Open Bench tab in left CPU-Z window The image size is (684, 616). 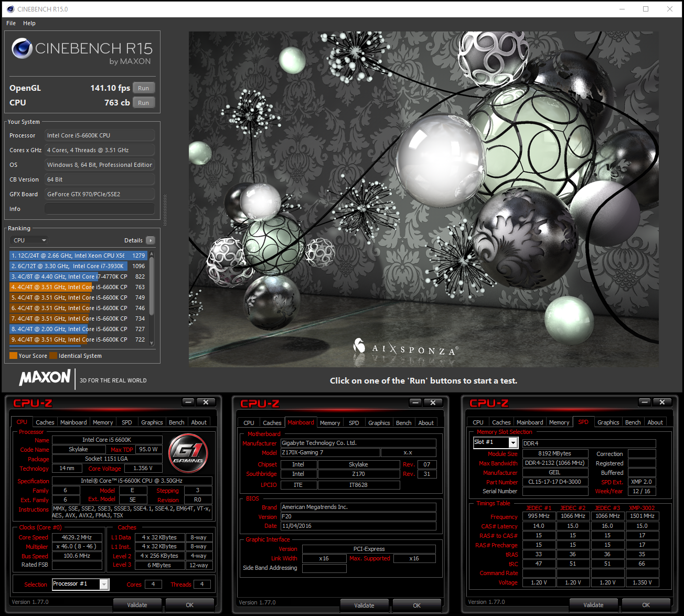177,422
